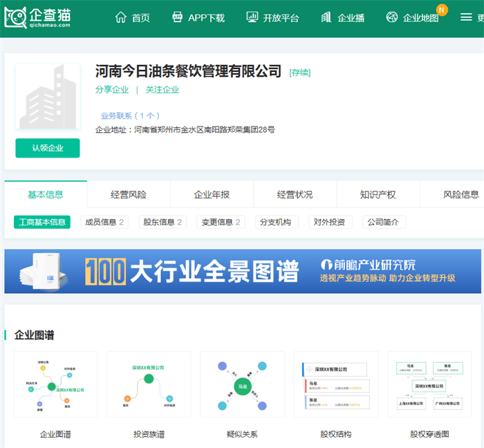Click the 100大行业全景图谱 banner ad
The height and width of the screenshot is (448, 484).
click(x=243, y=271)
